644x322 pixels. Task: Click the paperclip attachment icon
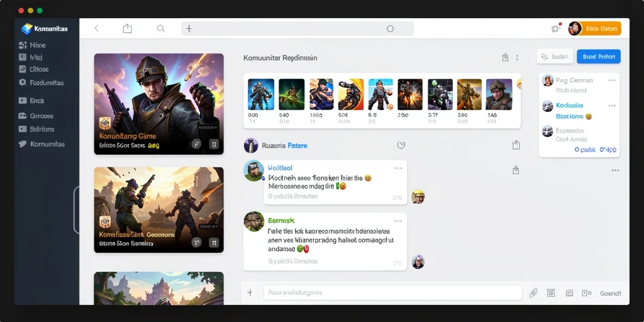533,293
